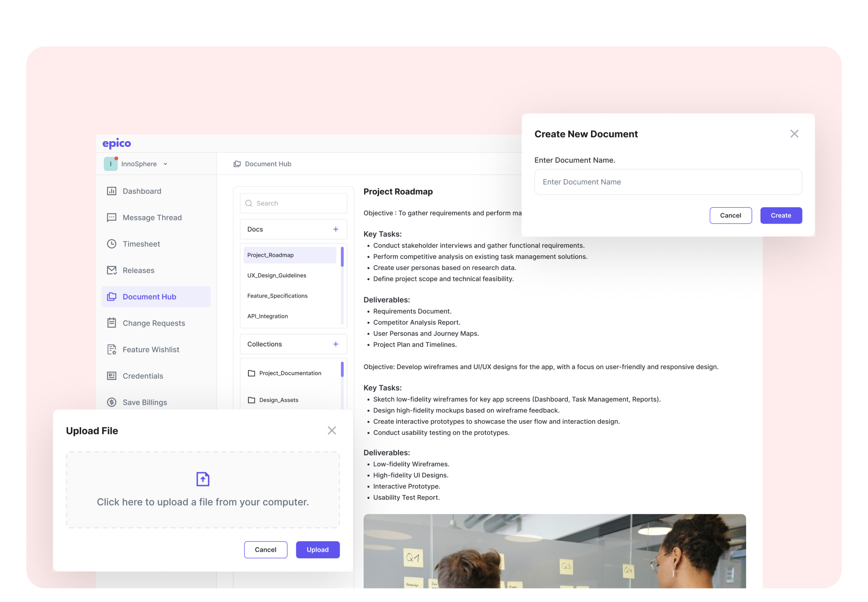Click the Upload button
Screen dimensions: 868x602
point(318,550)
